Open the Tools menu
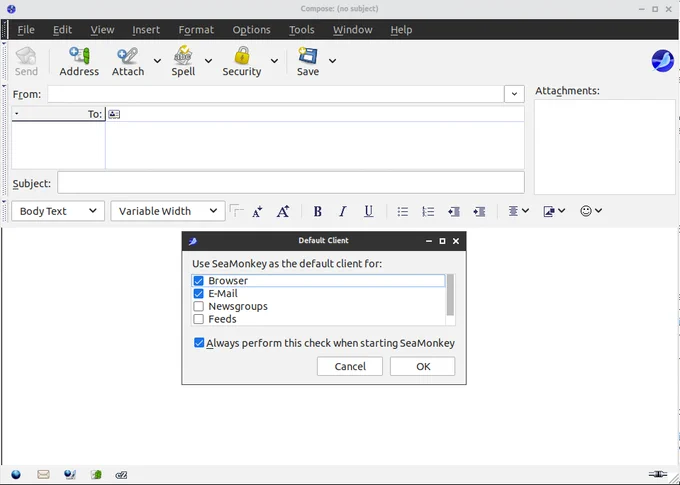 (x=302, y=30)
